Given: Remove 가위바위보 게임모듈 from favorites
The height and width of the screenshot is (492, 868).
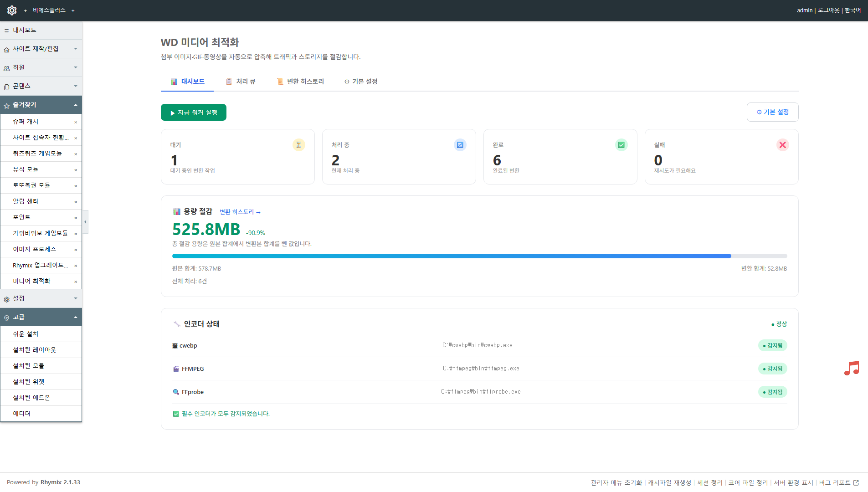Looking at the screenshot, I should (76, 234).
